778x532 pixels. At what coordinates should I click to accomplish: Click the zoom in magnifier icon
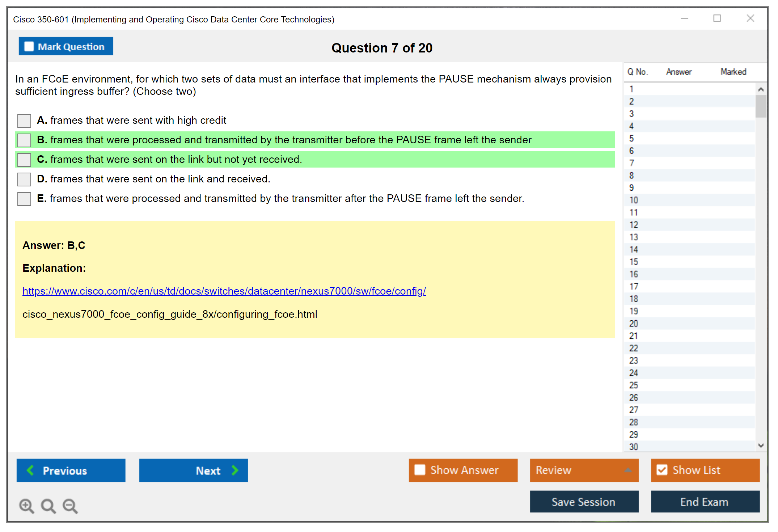(x=26, y=506)
